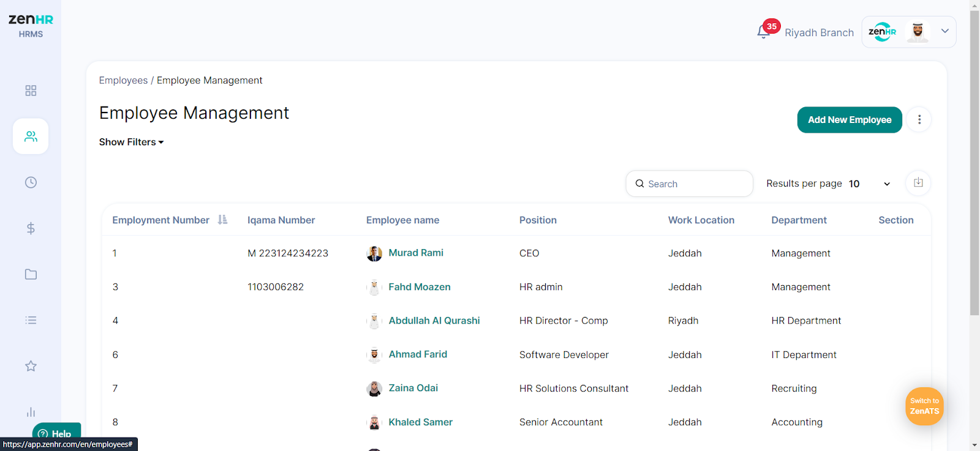Expand the account menu chevron
980x451 pixels.
pos(945,31)
